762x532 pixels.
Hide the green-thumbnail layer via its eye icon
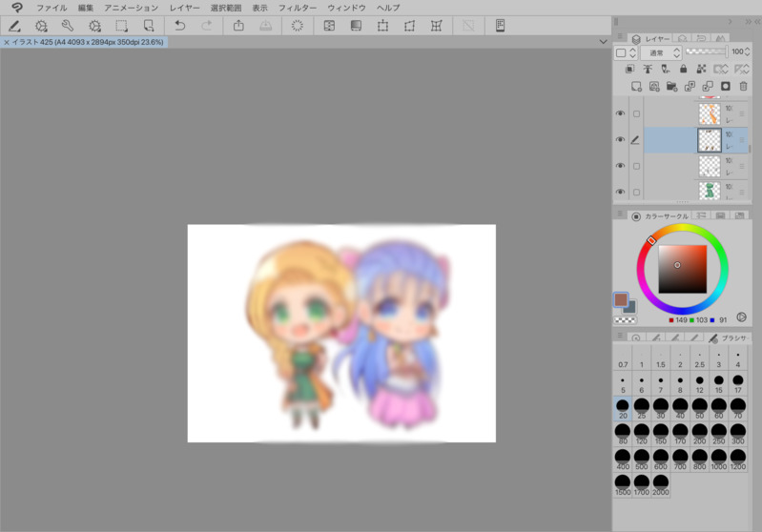tap(620, 192)
